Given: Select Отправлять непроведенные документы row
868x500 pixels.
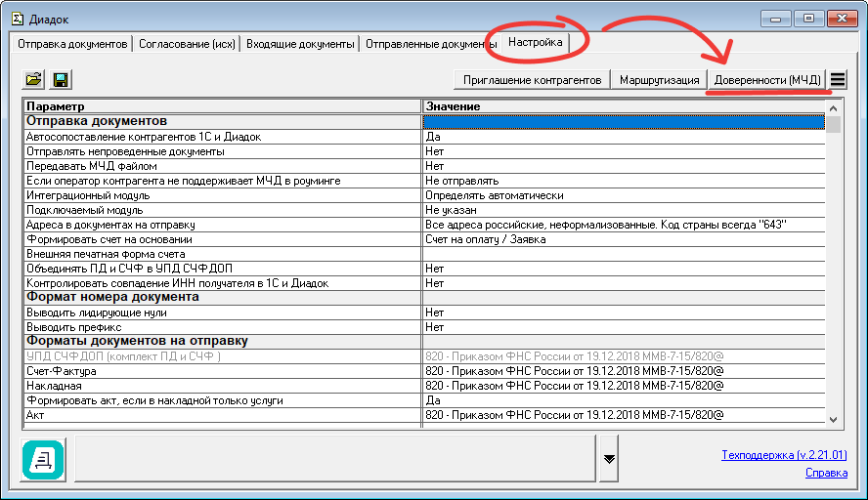Looking at the screenshot, I should click(424, 151).
